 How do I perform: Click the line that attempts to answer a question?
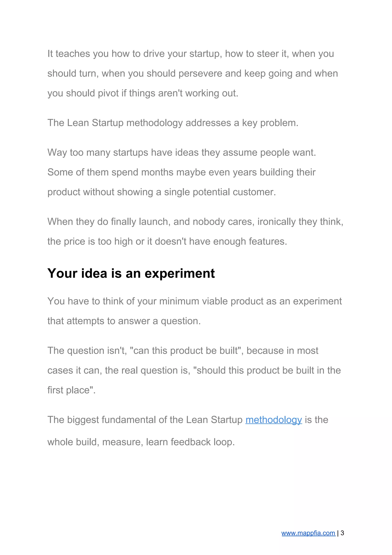tap(124, 321)
